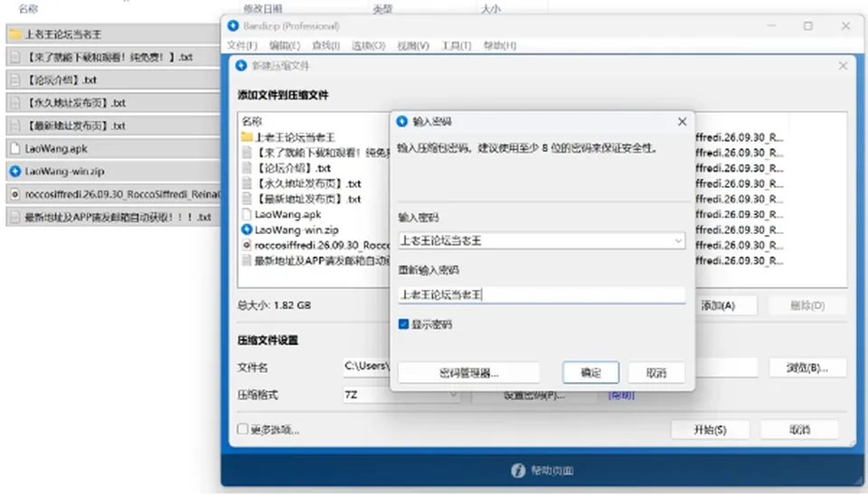868x495 pixels.
Task: Select the roccosiffredi video file icon in dialog list
Action: tap(247, 245)
